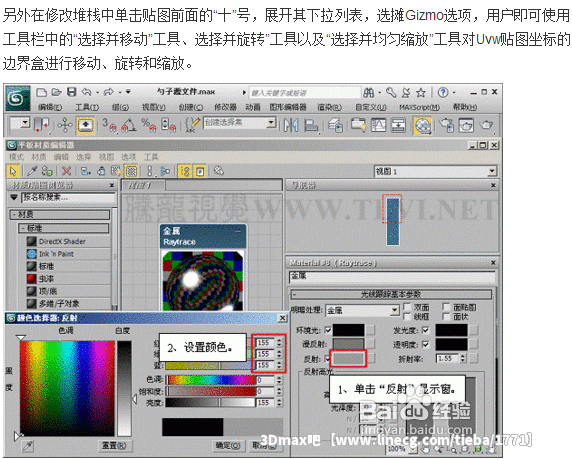Image resolution: width=572 pixels, height=459 pixels.
Task: Click the 色调 hue slider bar
Action: 210,380
